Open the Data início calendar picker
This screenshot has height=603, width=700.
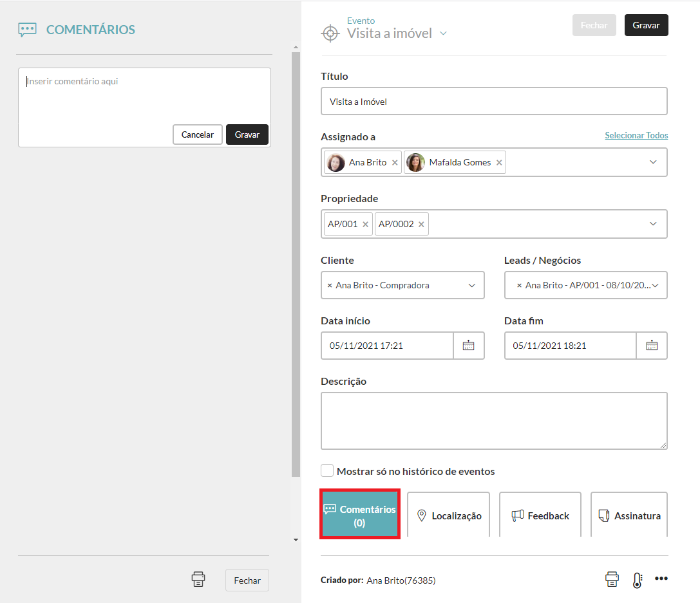(x=468, y=346)
